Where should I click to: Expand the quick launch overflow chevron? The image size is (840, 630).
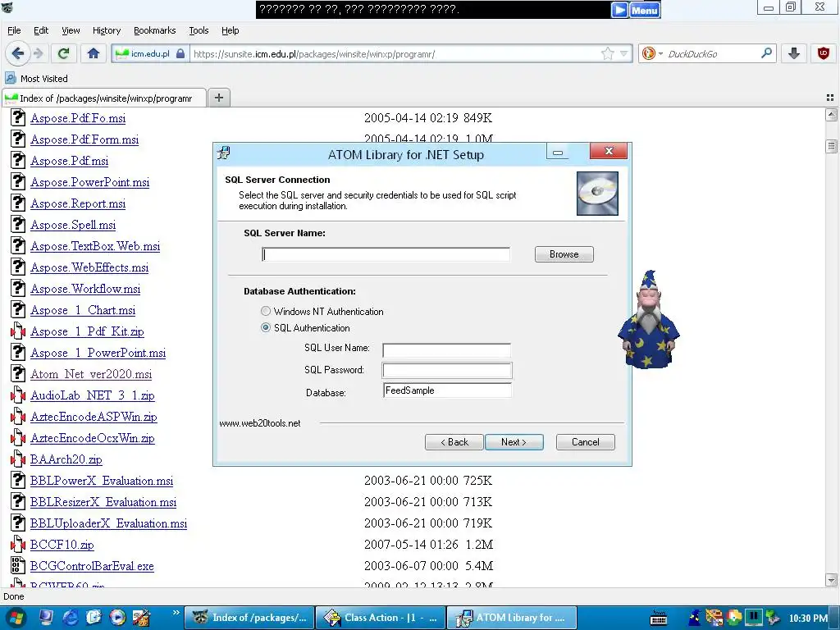[176, 612]
